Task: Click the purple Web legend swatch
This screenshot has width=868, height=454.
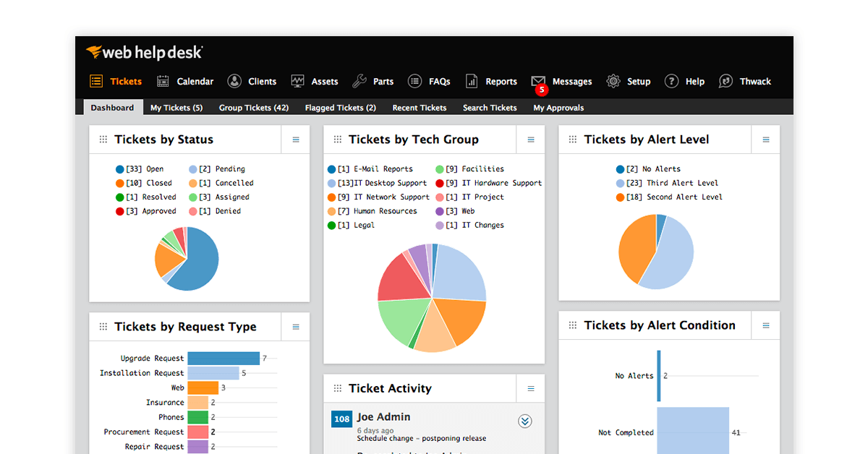Action: (x=440, y=211)
